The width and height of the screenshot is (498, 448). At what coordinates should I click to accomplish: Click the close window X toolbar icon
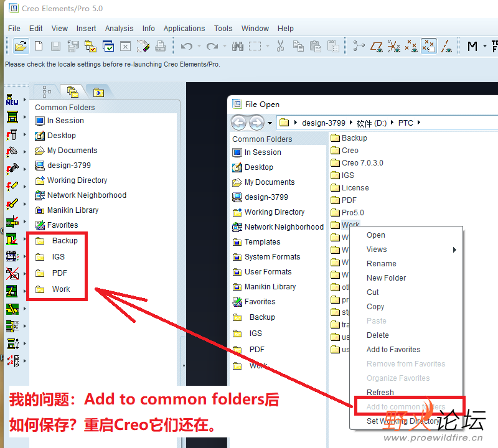click(x=126, y=47)
